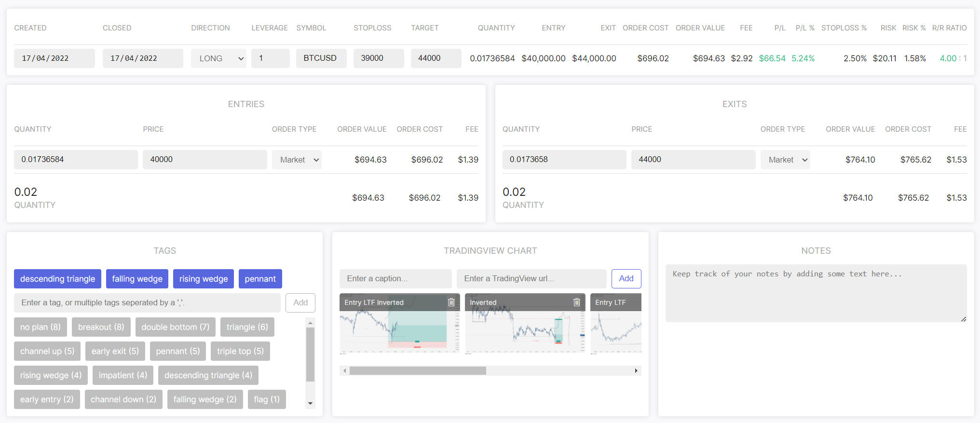
Task: Click Add button for TradingView chart
Action: click(626, 279)
